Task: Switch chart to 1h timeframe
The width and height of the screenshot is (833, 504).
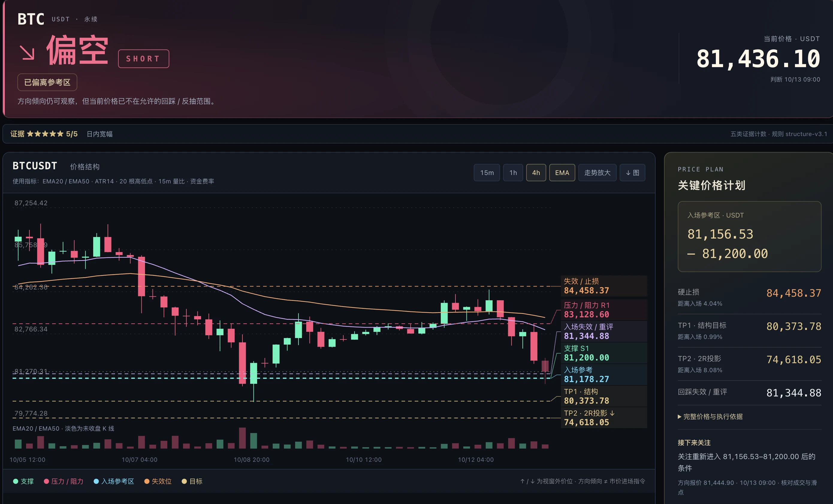Action: (513, 173)
